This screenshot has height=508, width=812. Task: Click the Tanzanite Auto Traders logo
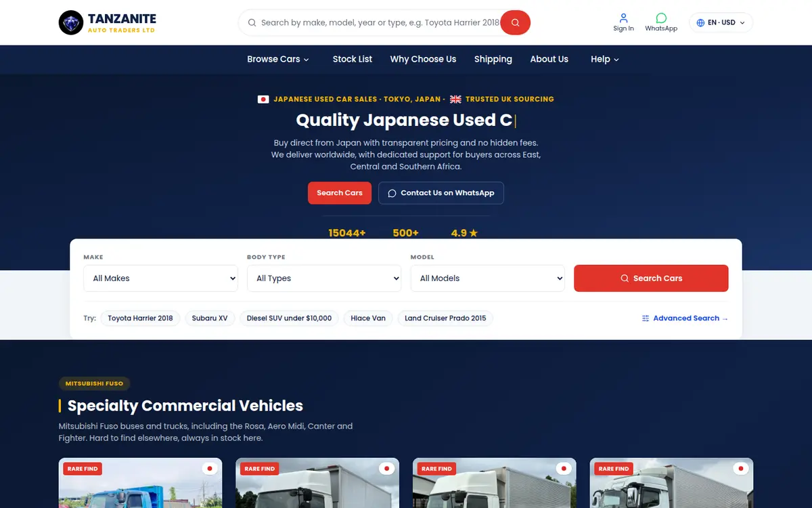coord(108,22)
